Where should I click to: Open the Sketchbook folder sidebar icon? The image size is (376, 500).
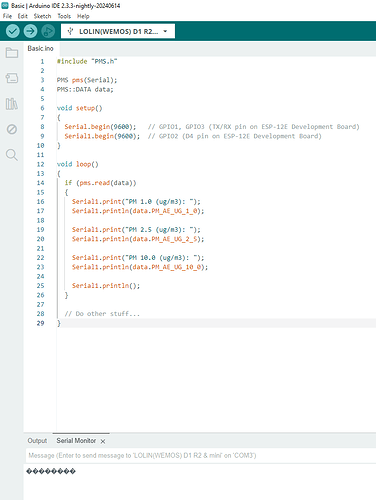pos(12,53)
